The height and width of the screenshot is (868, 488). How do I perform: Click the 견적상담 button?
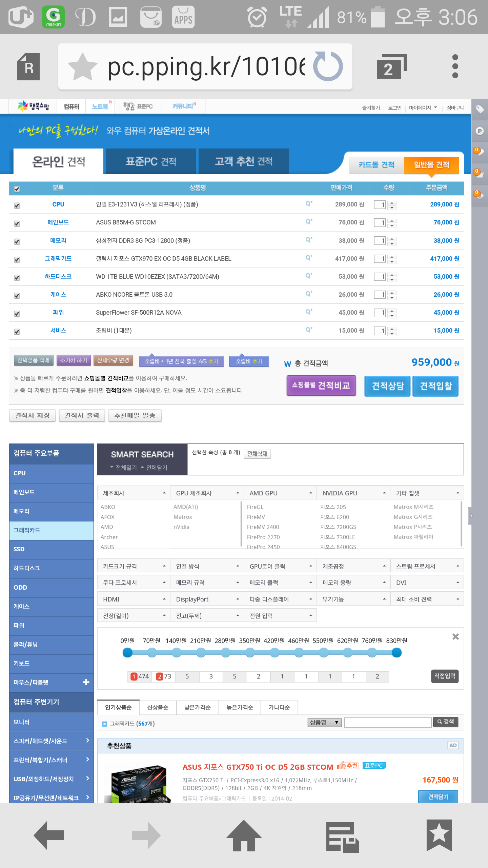click(387, 386)
